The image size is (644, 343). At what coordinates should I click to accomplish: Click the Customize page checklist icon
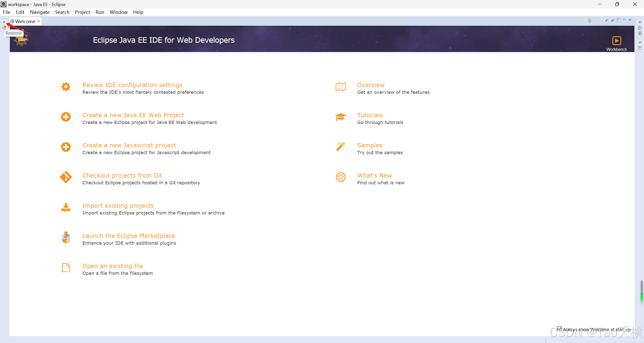pyautogui.click(x=619, y=20)
